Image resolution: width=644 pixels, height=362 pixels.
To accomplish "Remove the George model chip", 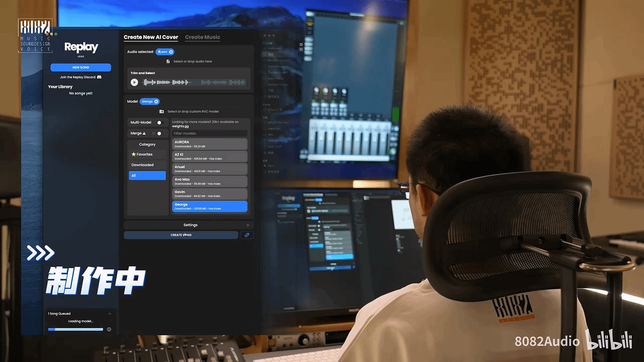I will [156, 102].
